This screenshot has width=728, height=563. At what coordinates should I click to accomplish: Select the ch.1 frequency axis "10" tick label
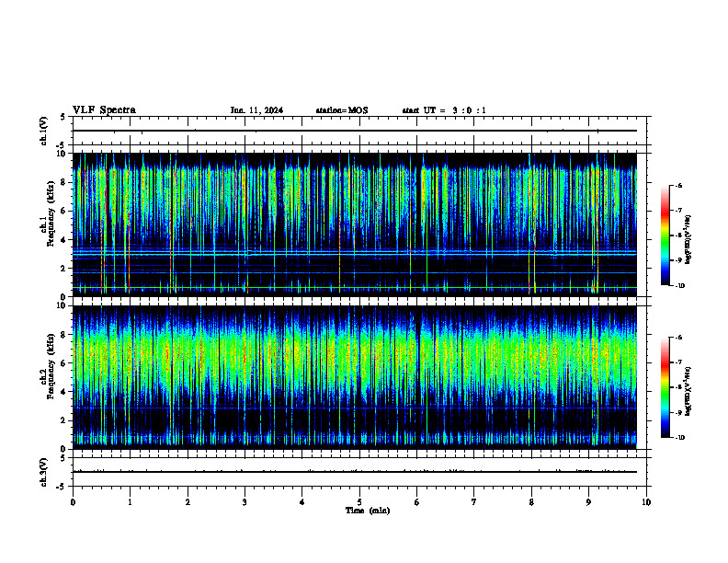click(x=63, y=154)
